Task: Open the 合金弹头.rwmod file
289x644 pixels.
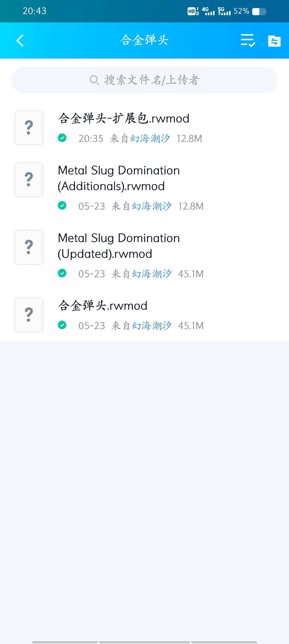Action: tap(103, 305)
